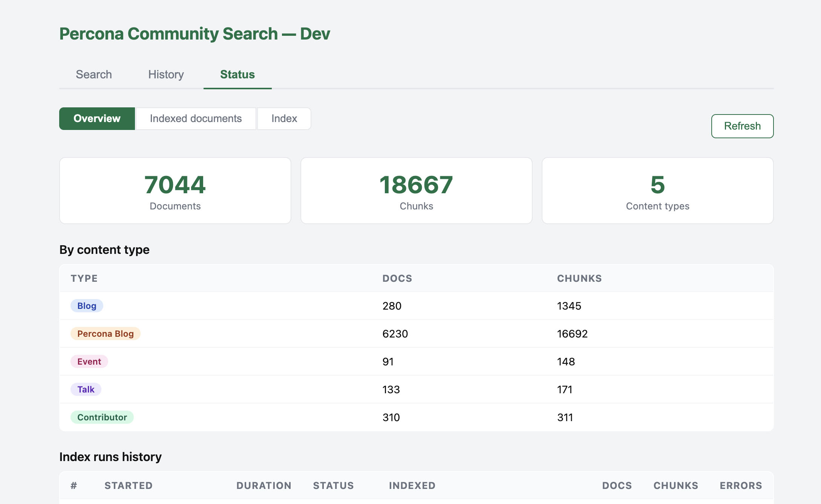Viewport: 821px width, 504px height.
Task: Click the CHUNKS header in runs history table
Action: click(x=676, y=486)
